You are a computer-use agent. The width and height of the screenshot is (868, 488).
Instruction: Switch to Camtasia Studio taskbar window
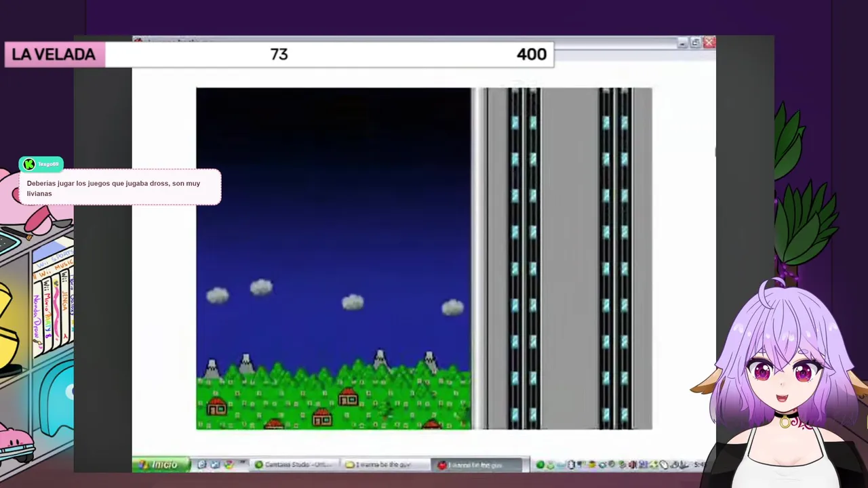296,464
